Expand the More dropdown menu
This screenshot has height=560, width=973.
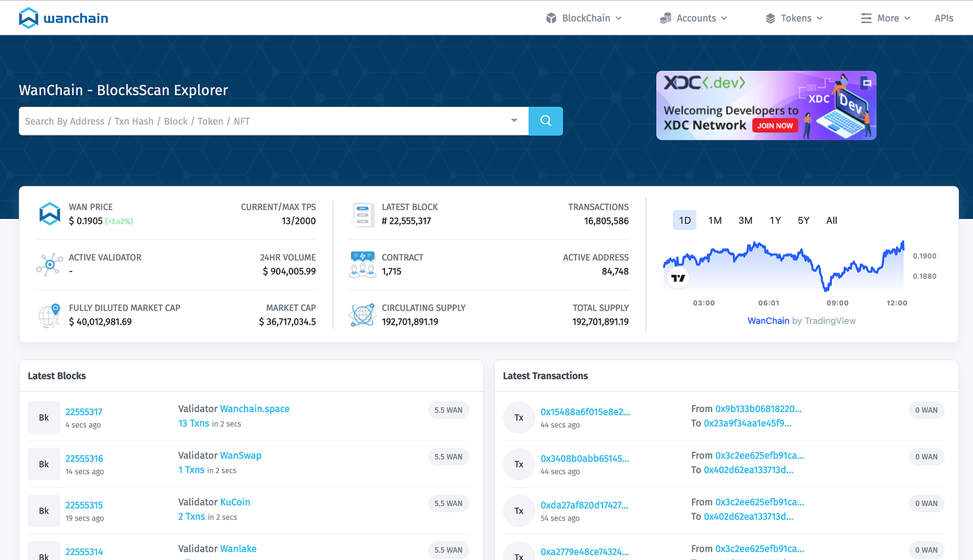(x=885, y=18)
